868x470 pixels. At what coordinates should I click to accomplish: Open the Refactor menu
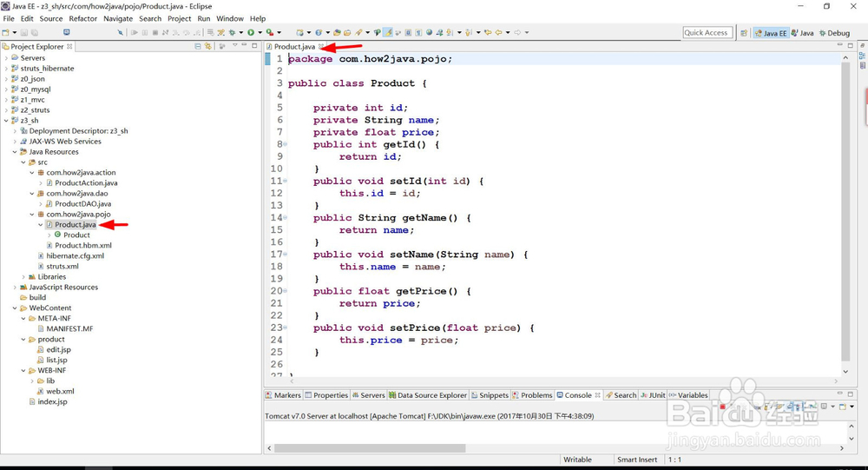pos(83,18)
